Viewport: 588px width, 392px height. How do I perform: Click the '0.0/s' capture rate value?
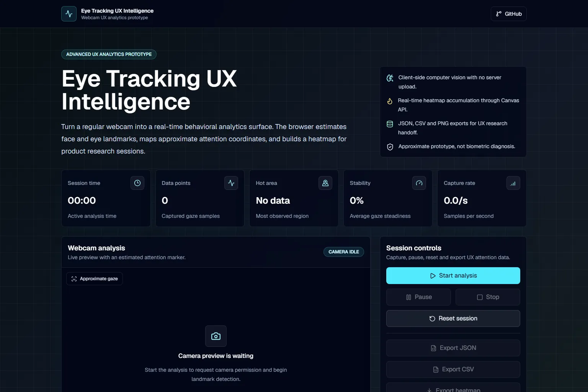[456, 201]
